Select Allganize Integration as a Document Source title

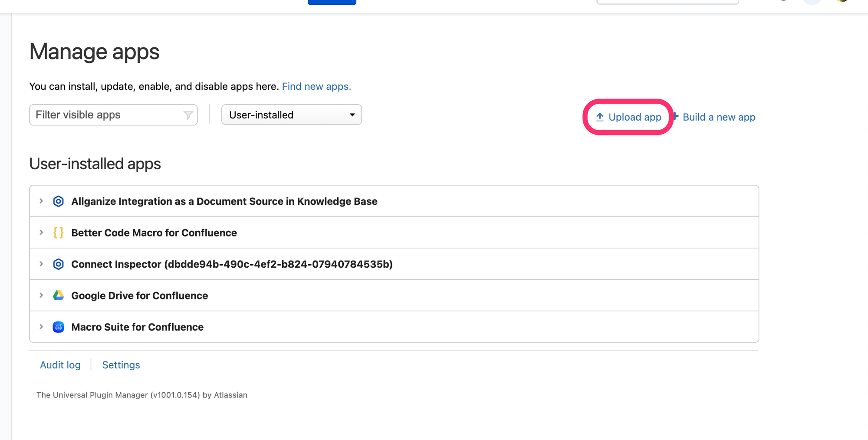[224, 201]
